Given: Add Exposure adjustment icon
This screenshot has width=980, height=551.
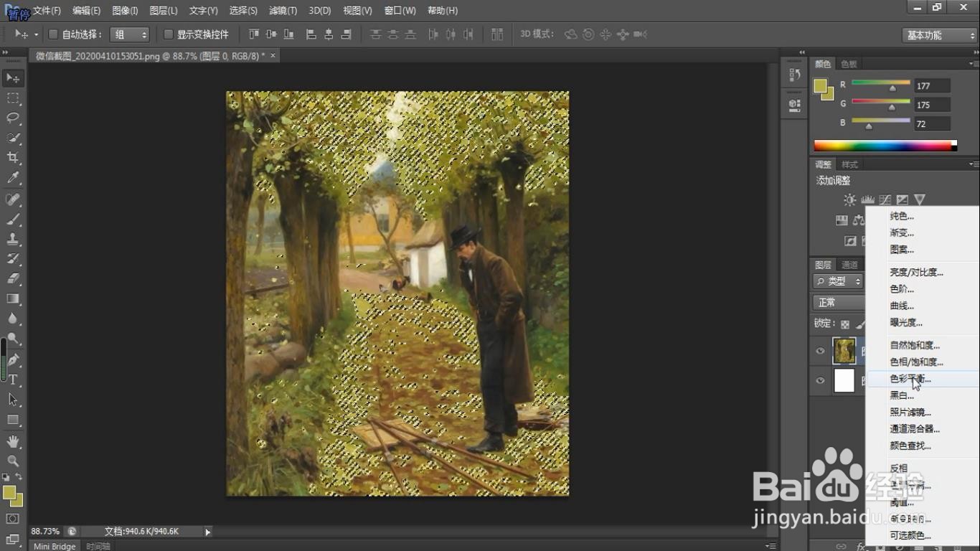Looking at the screenshot, I should point(902,200).
